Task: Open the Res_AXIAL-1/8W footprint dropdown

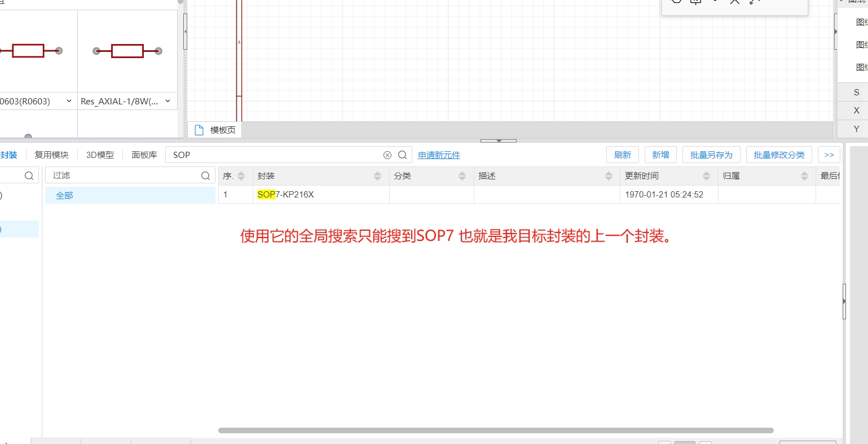Action: [168, 101]
